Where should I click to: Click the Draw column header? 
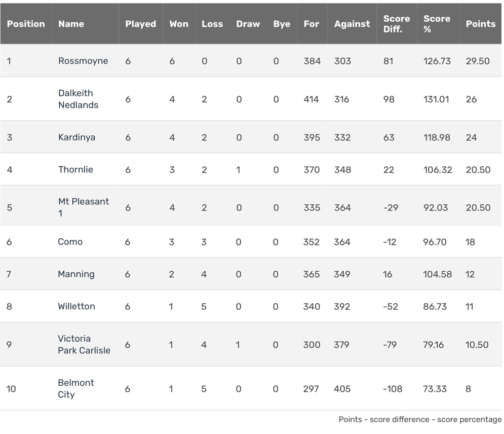(x=248, y=24)
